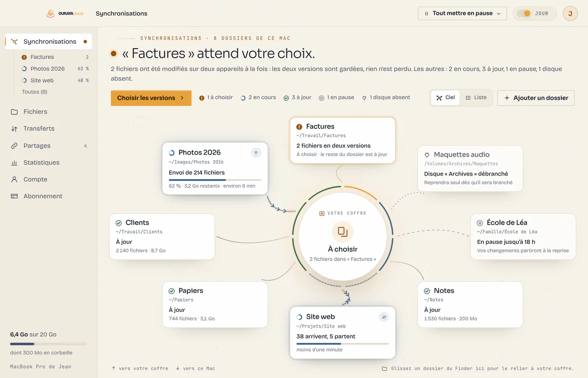Go to Compte in sidebar
The width and height of the screenshot is (588, 378).
(x=49, y=179)
